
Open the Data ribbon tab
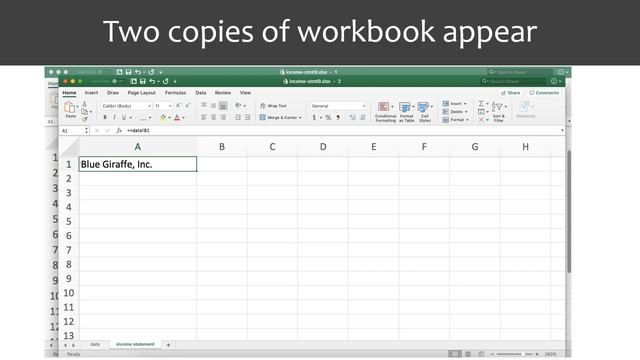(x=201, y=93)
